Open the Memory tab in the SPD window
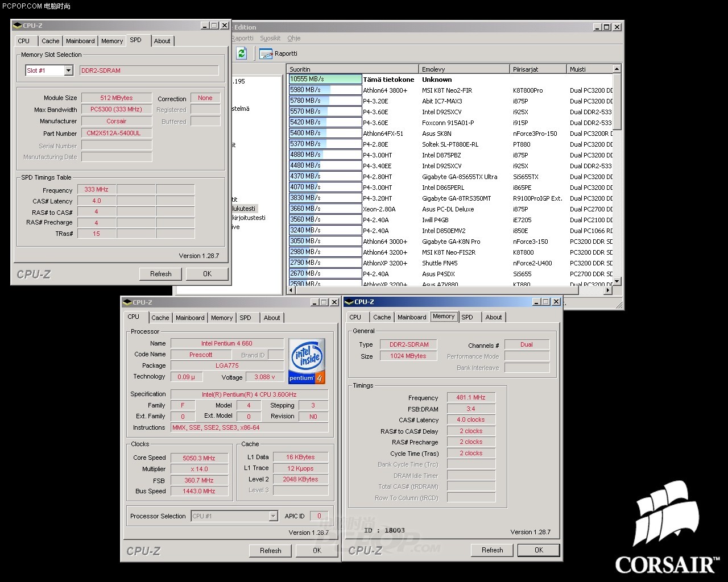Viewport: 728px width, 582px height. pos(112,41)
